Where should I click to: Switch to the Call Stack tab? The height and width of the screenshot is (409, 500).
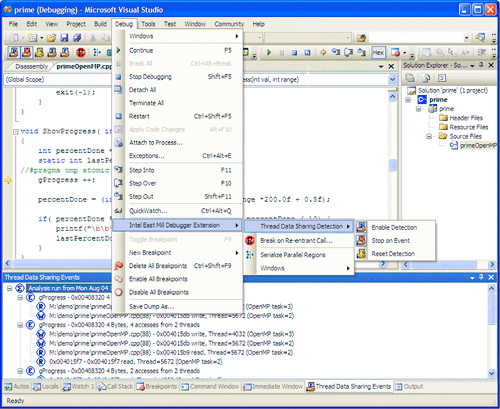click(x=116, y=387)
